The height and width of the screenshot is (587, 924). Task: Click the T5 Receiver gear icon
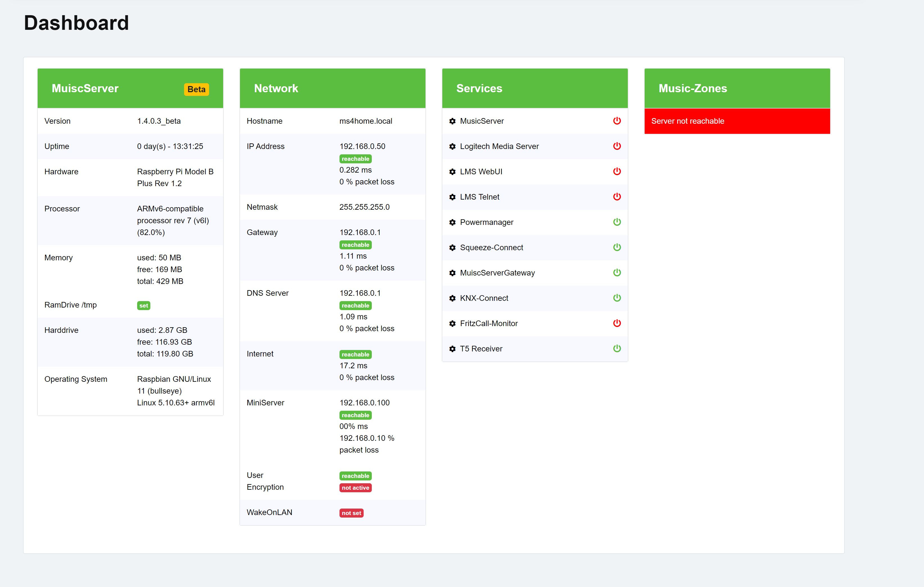coord(452,349)
